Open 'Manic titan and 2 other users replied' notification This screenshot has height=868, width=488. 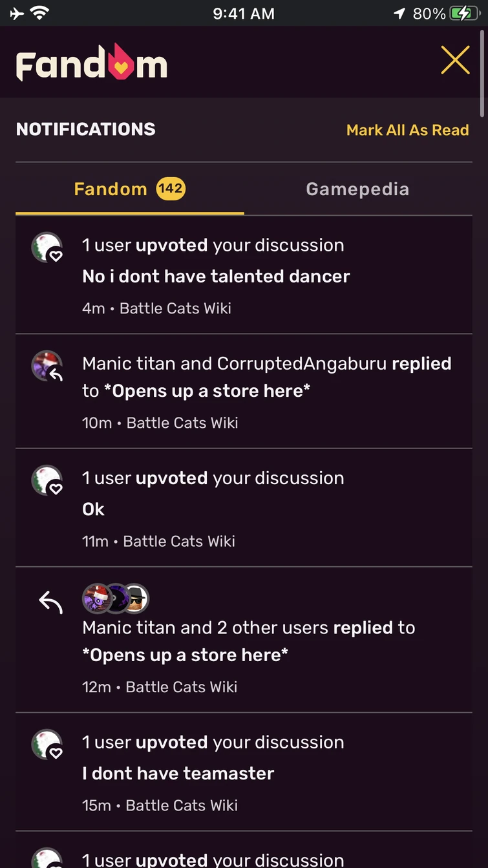(249, 640)
